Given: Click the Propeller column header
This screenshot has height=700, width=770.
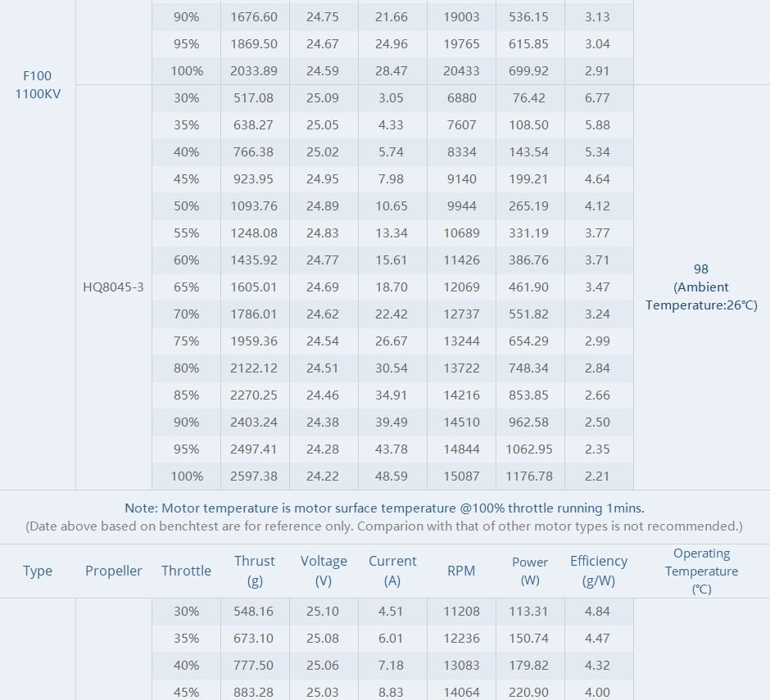Looking at the screenshot, I should [114, 571].
